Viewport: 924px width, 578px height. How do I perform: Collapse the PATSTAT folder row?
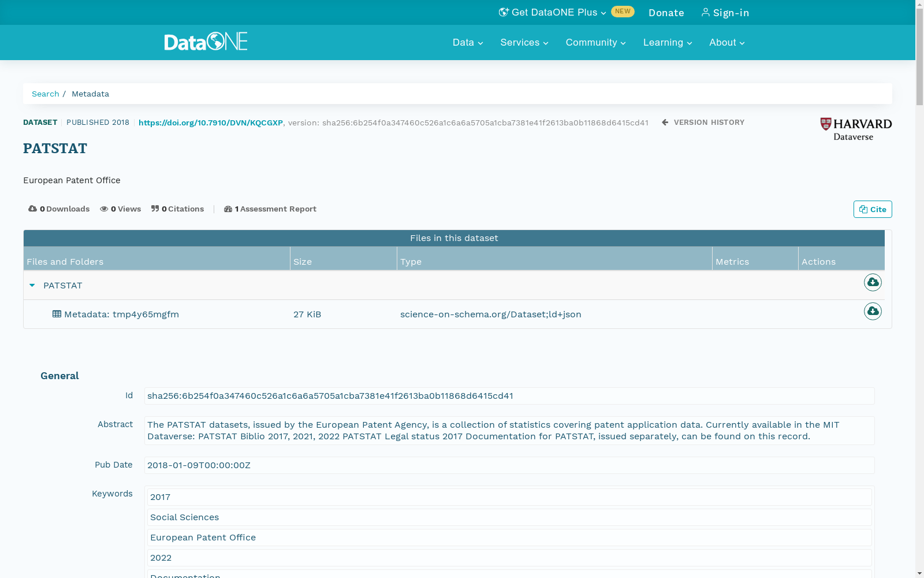(32, 285)
